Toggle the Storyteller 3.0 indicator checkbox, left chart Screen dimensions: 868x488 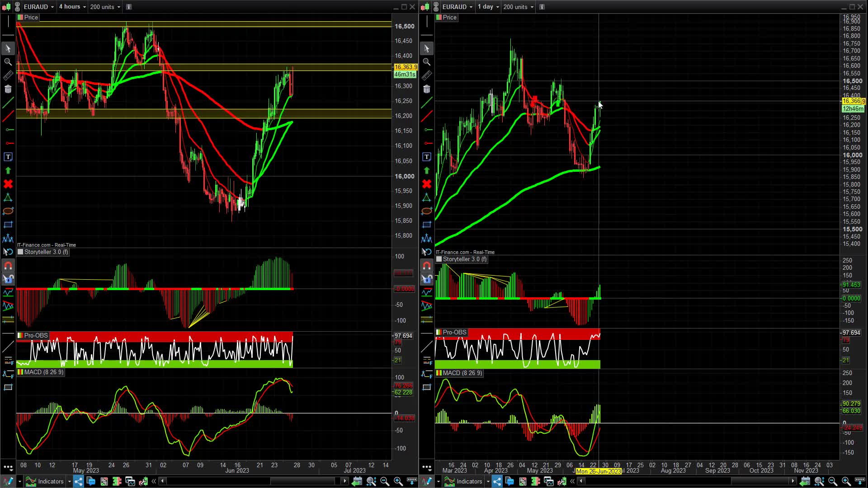[x=20, y=252]
